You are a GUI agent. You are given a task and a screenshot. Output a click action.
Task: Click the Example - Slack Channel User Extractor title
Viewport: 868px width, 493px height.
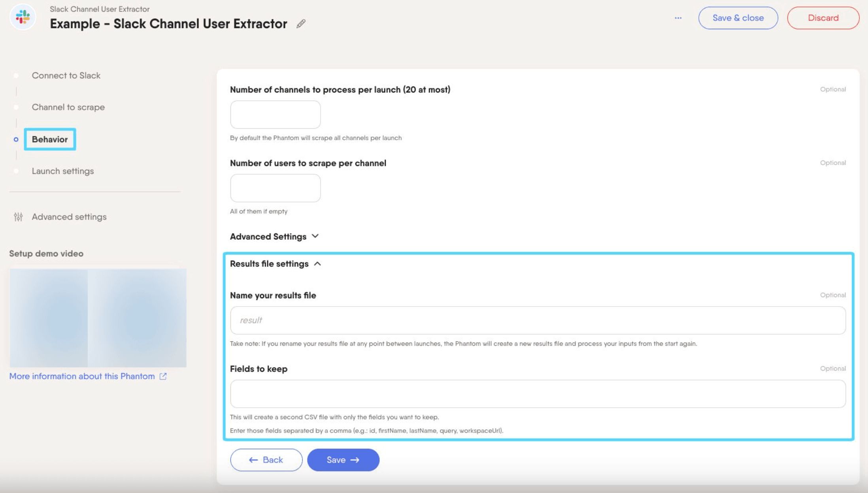(x=168, y=24)
